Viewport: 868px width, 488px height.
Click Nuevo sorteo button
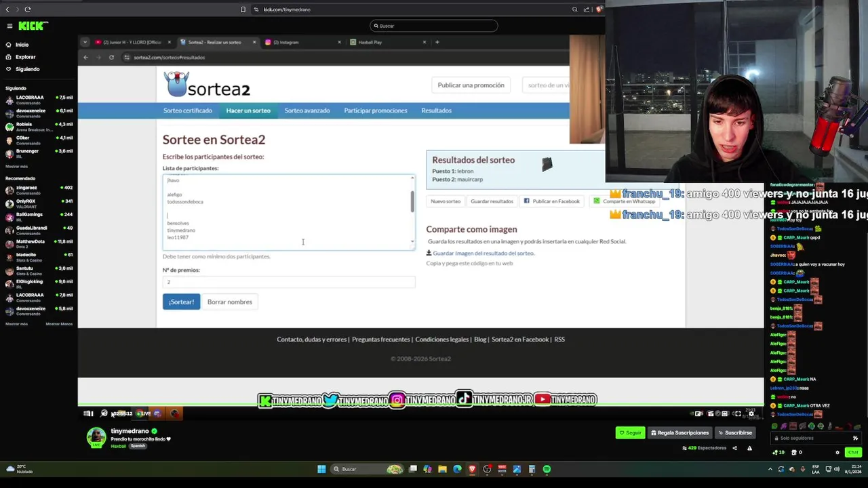pos(446,201)
